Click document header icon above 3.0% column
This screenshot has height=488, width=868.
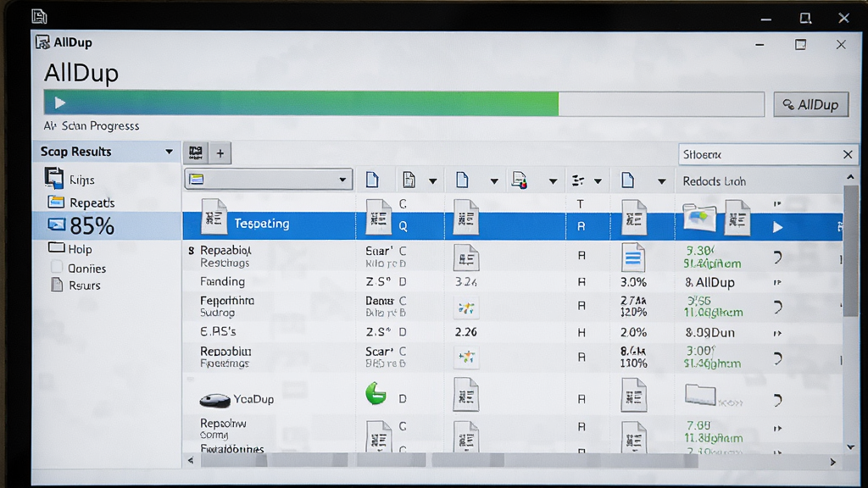point(628,180)
